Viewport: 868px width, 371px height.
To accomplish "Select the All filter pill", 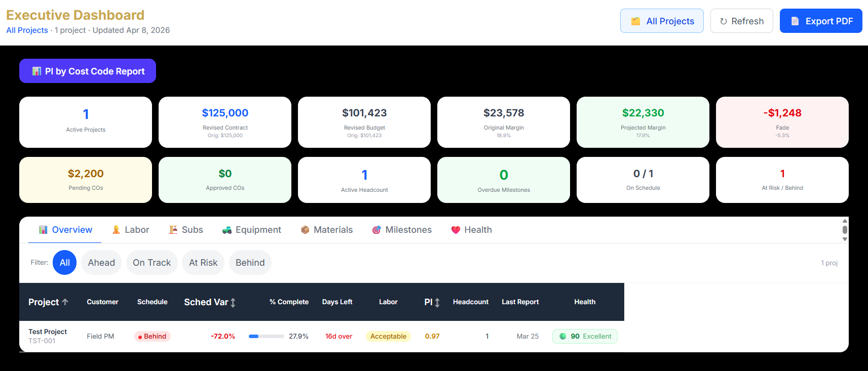I will (x=65, y=263).
